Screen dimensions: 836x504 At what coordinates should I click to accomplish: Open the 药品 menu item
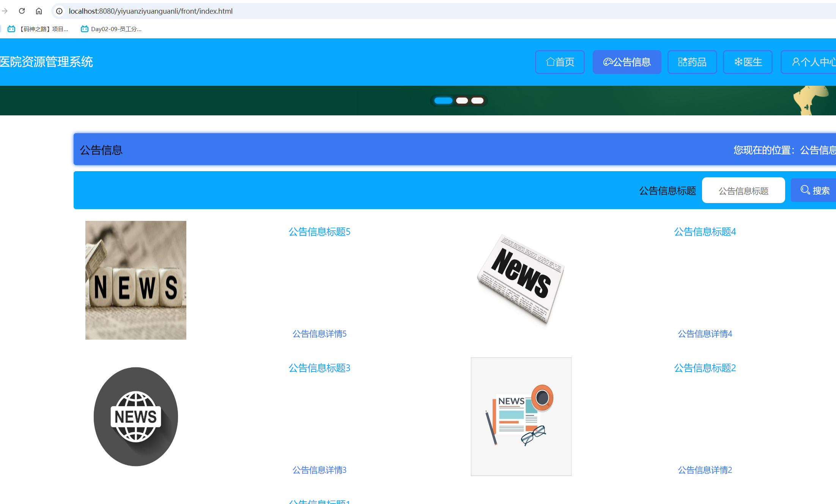point(692,62)
